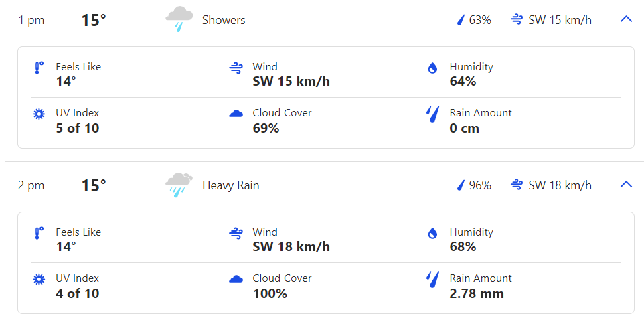Click the 96% precipitation chance value

pos(480,185)
